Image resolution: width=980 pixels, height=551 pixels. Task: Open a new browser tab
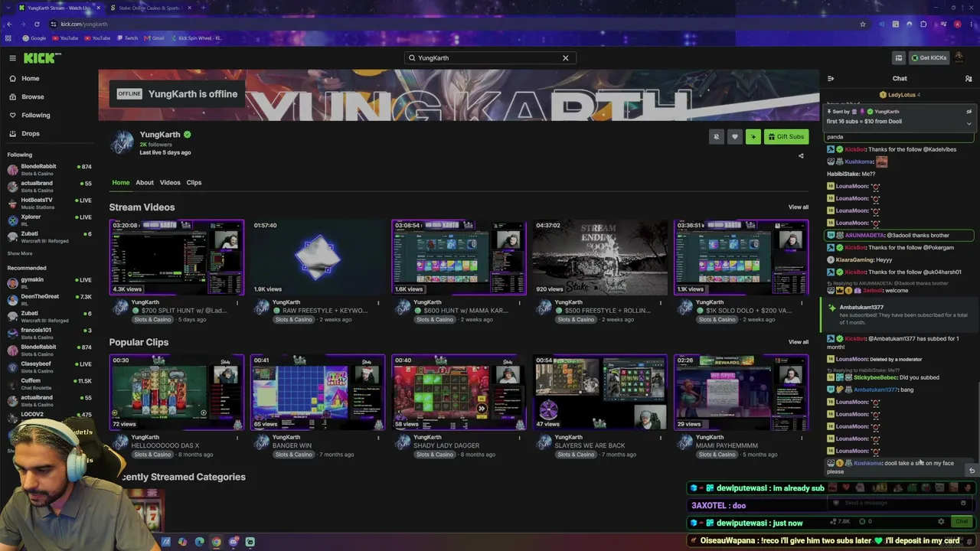click(204, 8)
